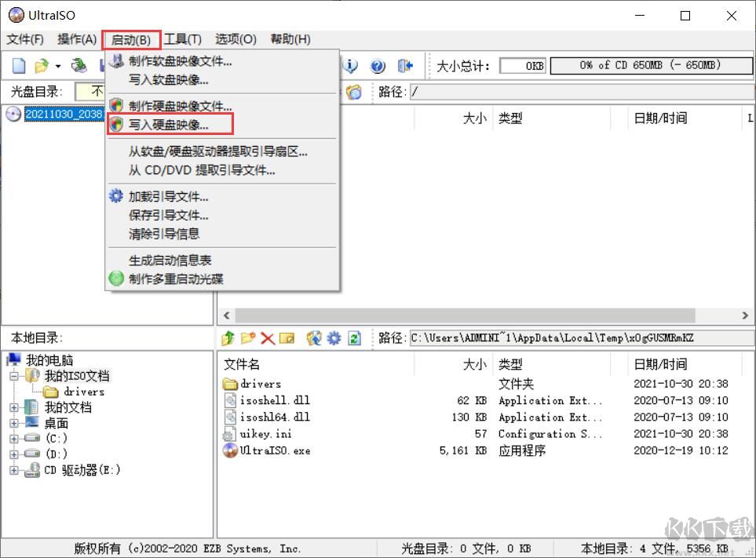Image resolution: width=756 pixels, height=558 pixels.
Task: Click the CD capacity progress bar showing 0%
Action: coord(651,66)
